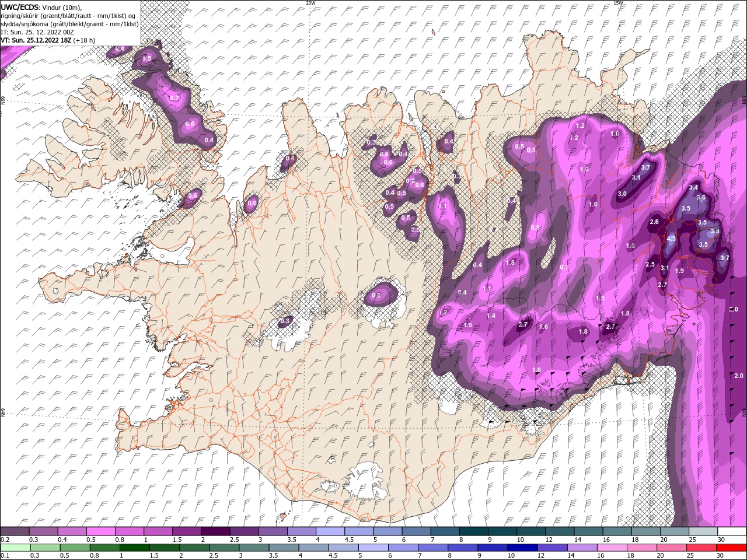Click the 'rigning/skúrir' description line
This screenshot has height=560, width=747.
click(69, 16)
